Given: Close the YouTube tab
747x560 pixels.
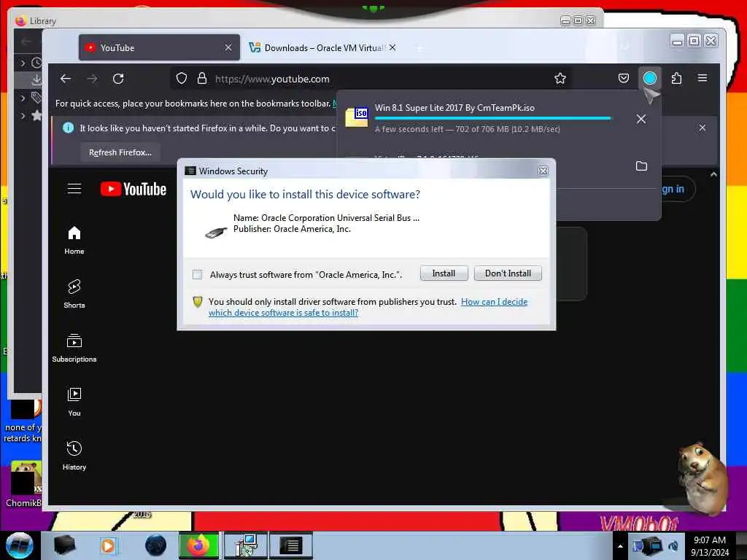Looking at the screenshot, I should (228, 47).
